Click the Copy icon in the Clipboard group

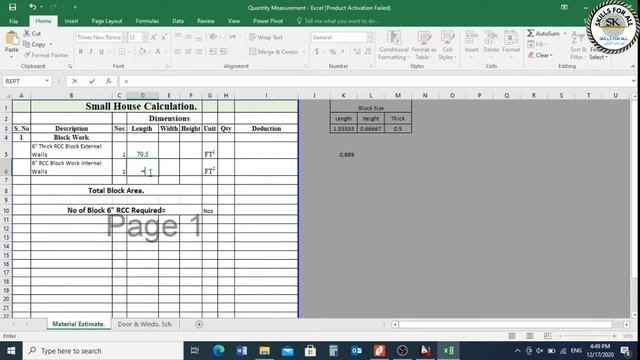(x=27, y=44)
